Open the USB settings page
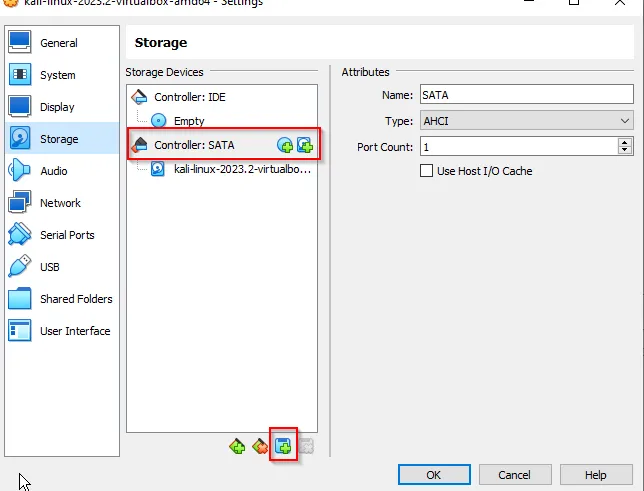The width and height of the screenshot is (644, 491). tap(50, 267)
